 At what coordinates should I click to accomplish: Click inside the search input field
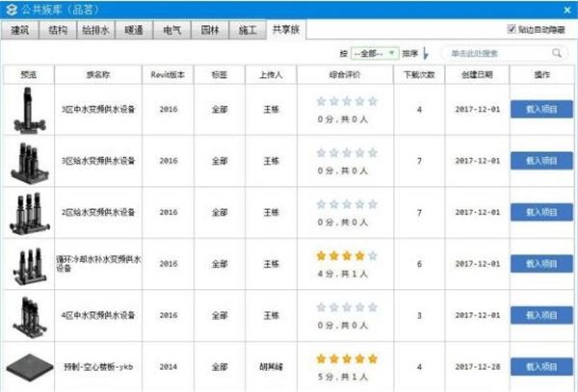(x=498, y=54)
